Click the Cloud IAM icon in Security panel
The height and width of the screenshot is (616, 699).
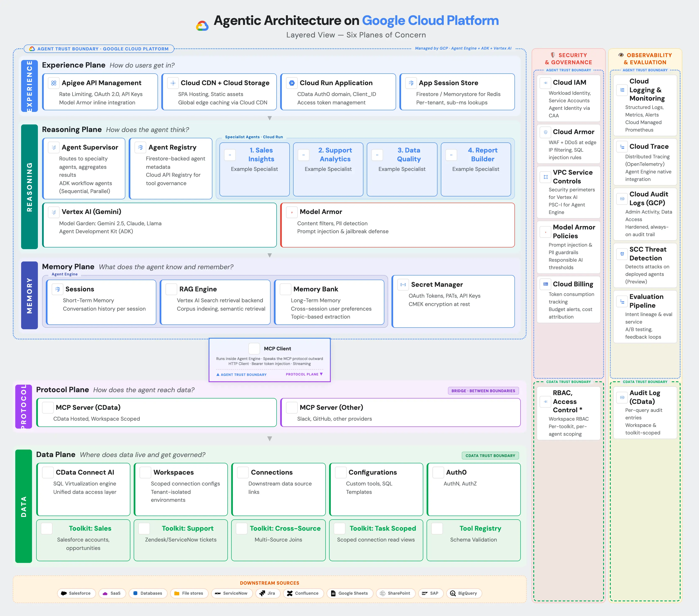tap(545, 83)
